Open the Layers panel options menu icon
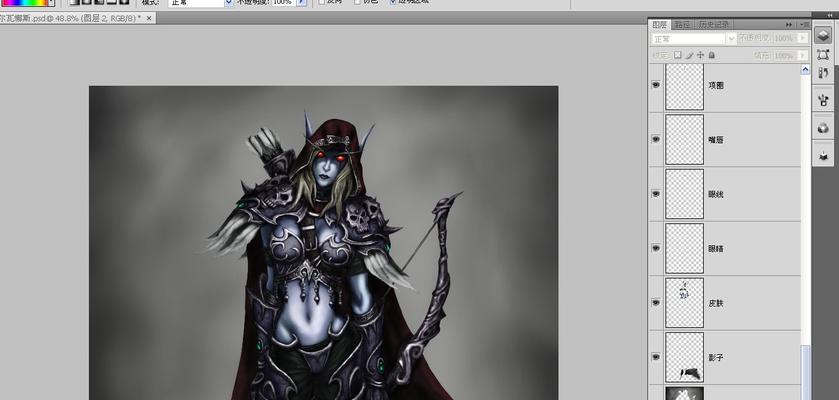Image resolution: width=839 pixels, height=400 pixels. (804, 25)
